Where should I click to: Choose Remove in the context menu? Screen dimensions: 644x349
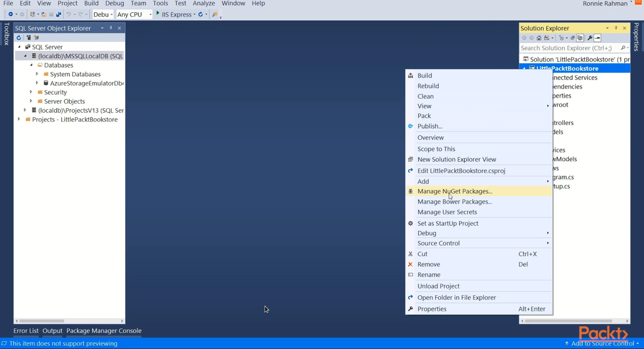429,264
